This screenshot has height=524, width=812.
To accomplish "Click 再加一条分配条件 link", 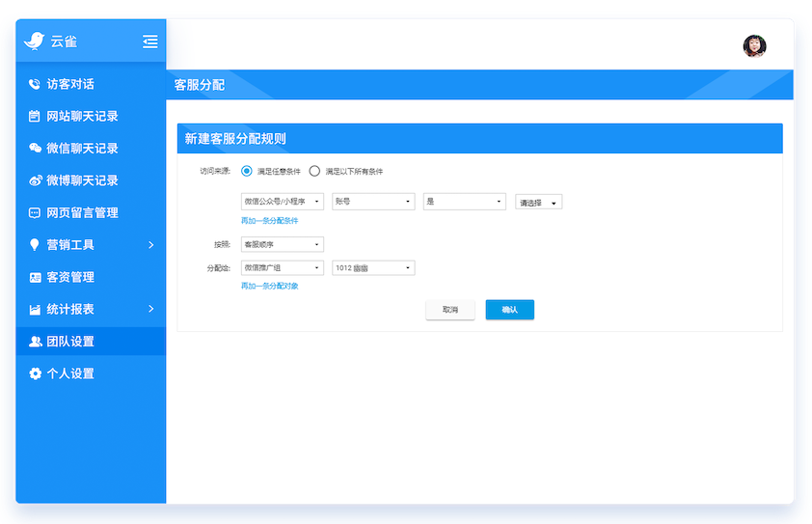I will pos(269,220).
